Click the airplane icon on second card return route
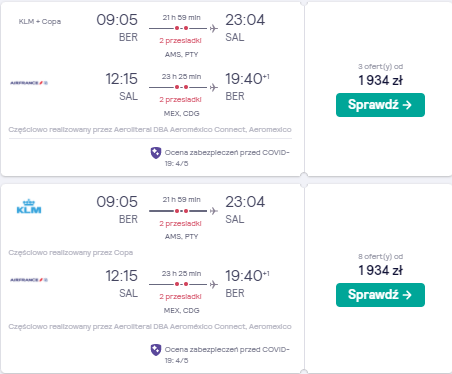Image resolution: width=452 pixels, height=374 pixels. (x=214, y=284)
